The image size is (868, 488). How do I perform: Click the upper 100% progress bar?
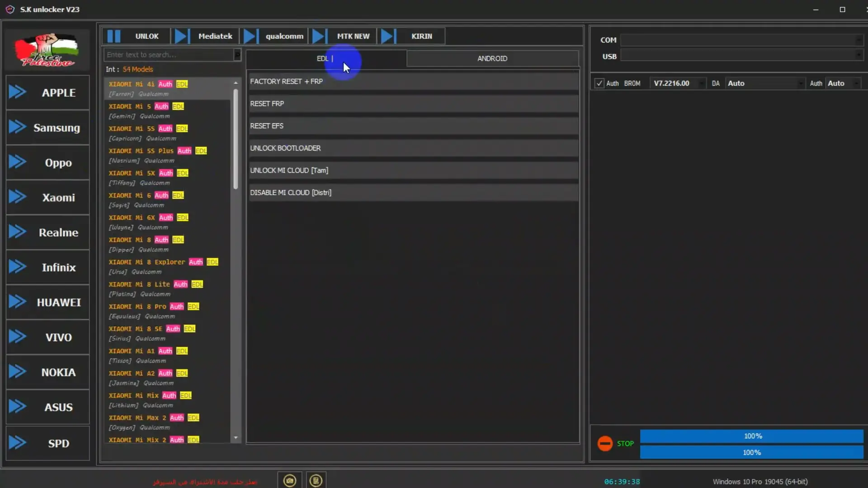(x=751, y=436)
